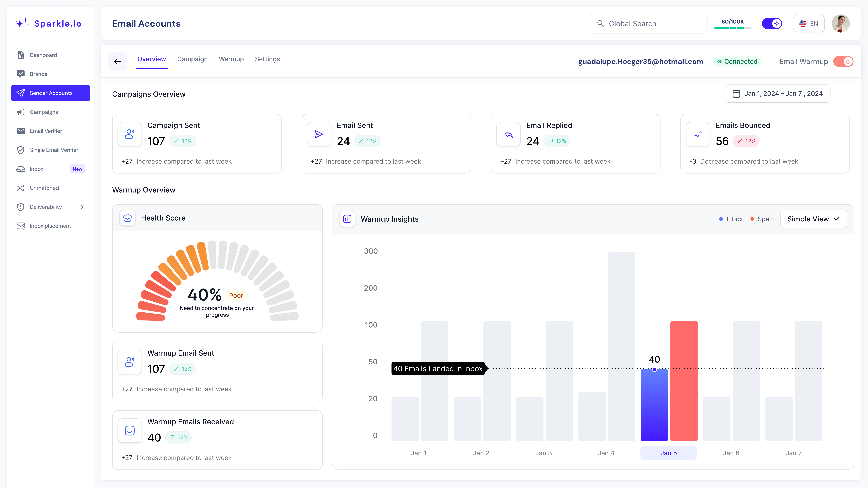Screen dimensions: 868x488
Task: Open the EN language selector
Action: point(808,24)
